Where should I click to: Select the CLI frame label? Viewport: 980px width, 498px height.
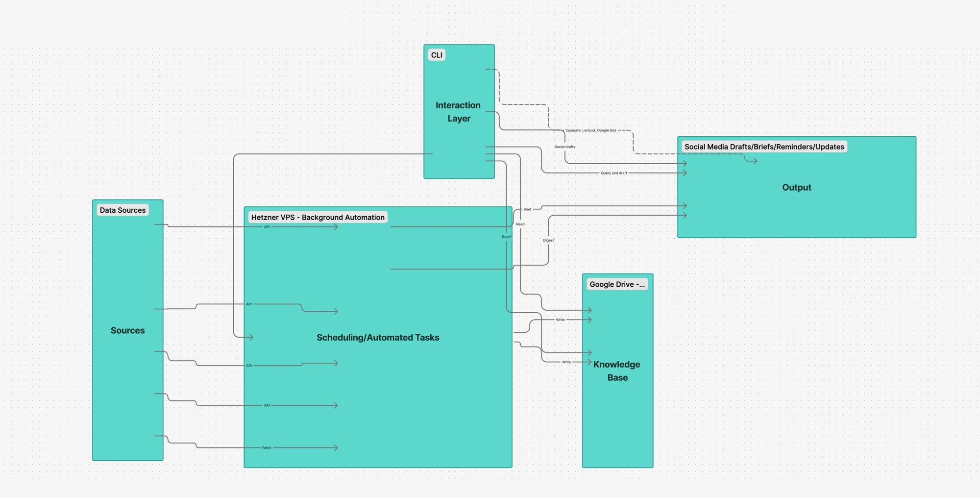(x=437, y=55)
